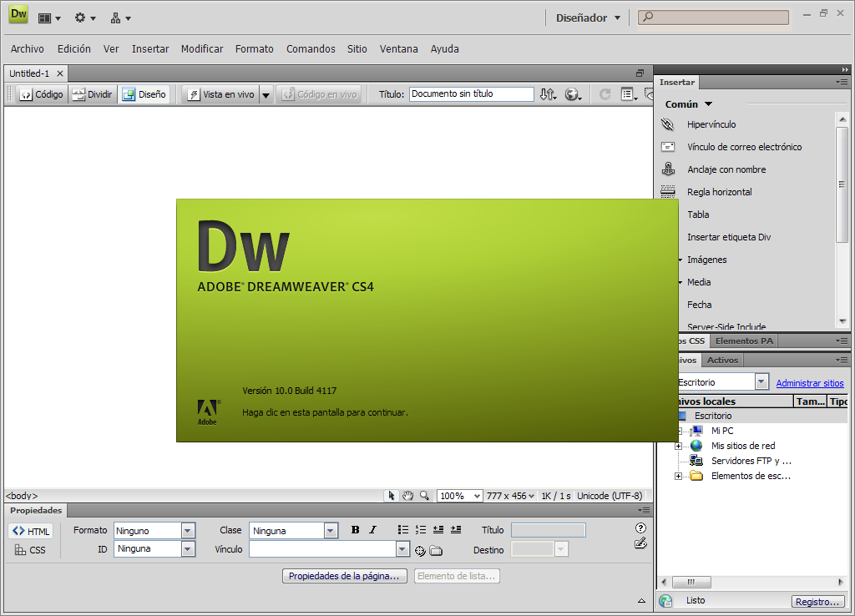
Task: Switch to the Elementos PA tab
Action: pyautogui.click(x=744, y=341)
